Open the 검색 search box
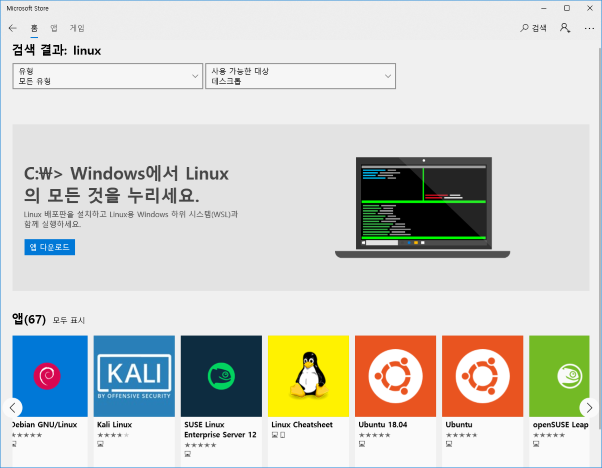 [x=533, y=28]
